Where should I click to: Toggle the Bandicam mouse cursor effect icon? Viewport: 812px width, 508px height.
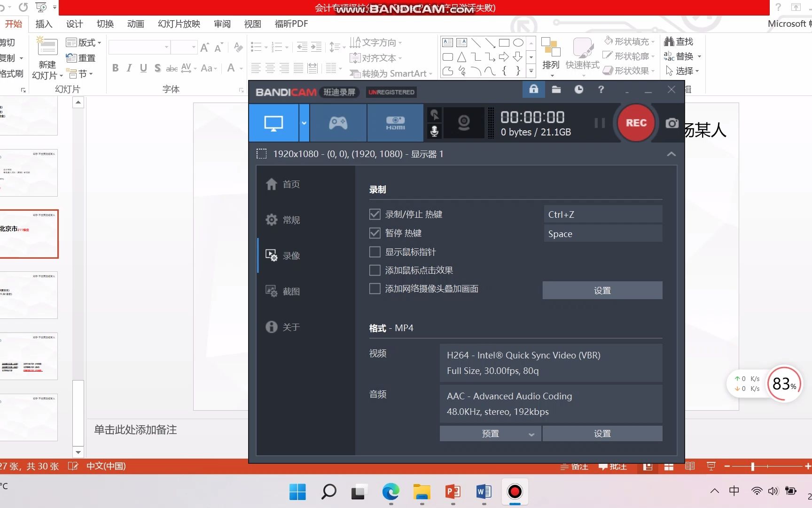(x=435, y=114)
